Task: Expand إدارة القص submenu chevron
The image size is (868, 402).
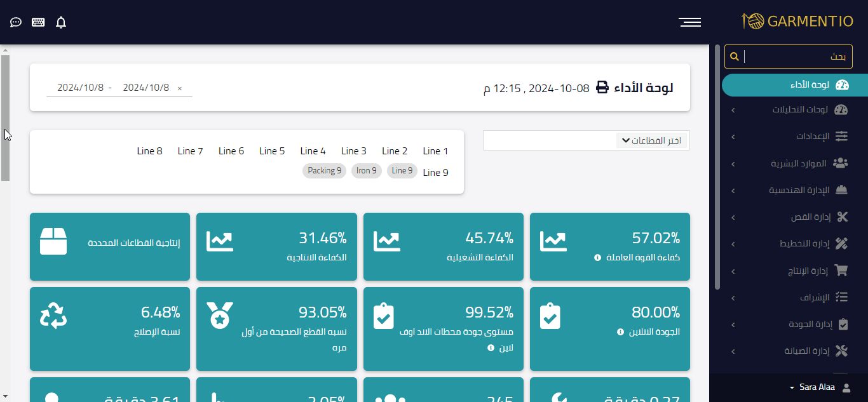Action: 733,217
